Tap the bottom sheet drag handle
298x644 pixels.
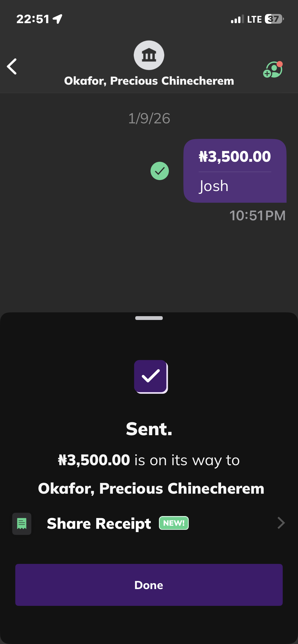click(149, 318)
